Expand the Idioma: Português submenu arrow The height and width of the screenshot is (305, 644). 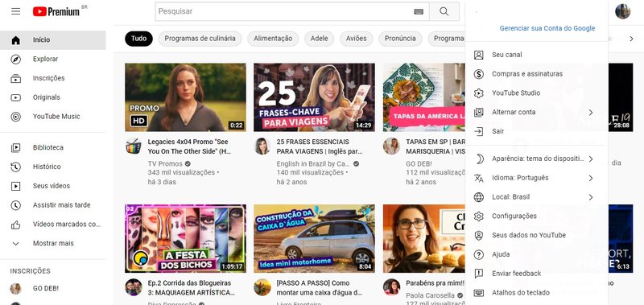tap(591, 178)
